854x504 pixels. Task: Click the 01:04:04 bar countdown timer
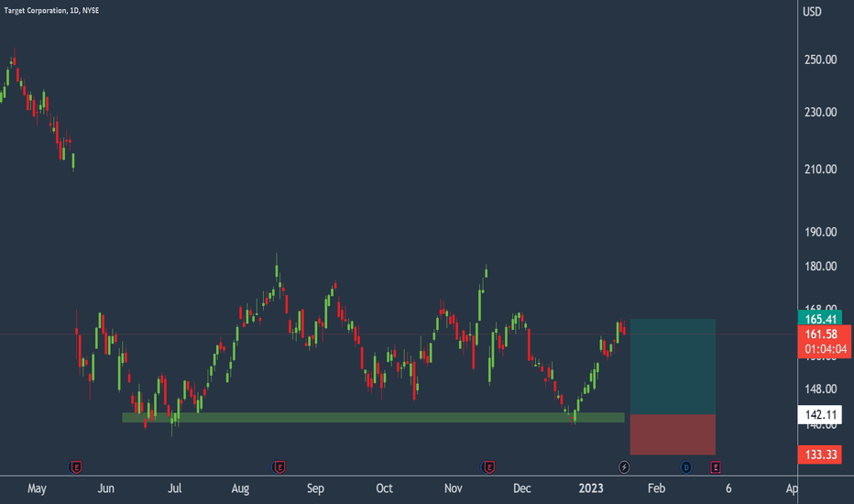click(x=825, y=349)
